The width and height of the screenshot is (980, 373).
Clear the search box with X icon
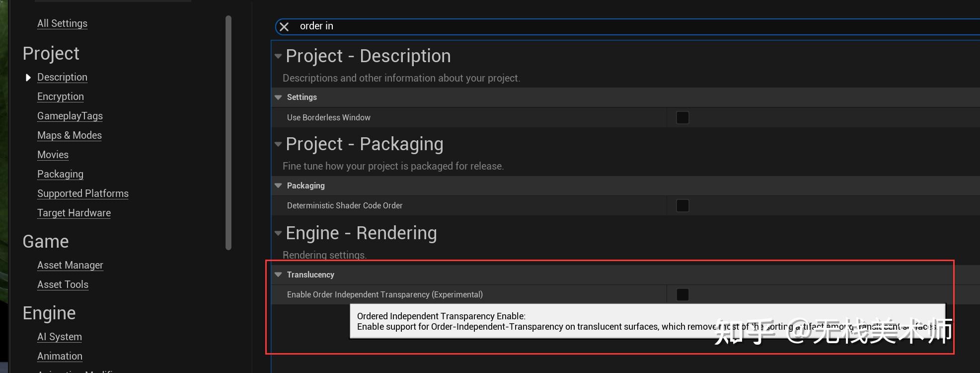(x=284, y=27)
